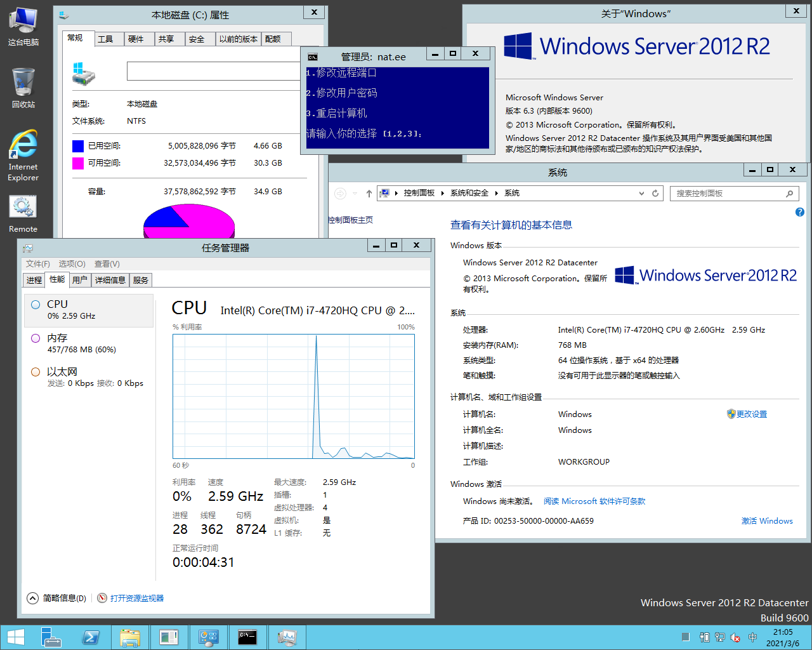
Task: Open Server Manager from the taskbar
Action: [x=51, y=637]
